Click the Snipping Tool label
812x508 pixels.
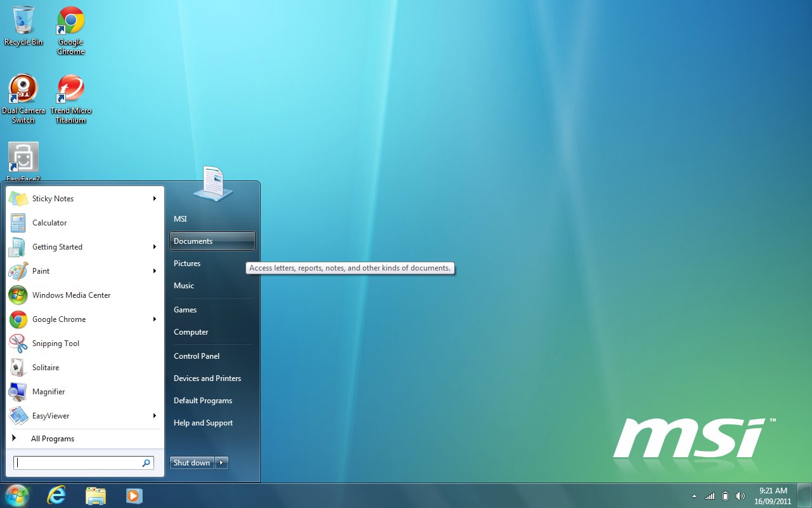(x=56, y=344)
